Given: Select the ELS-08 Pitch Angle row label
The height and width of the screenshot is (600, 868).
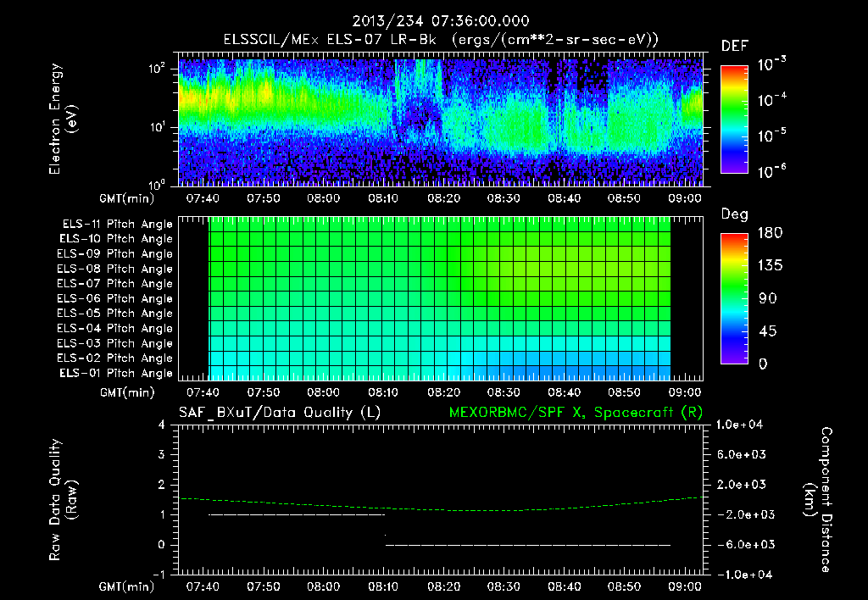Looking at the screenshot, I should point(115,269).
